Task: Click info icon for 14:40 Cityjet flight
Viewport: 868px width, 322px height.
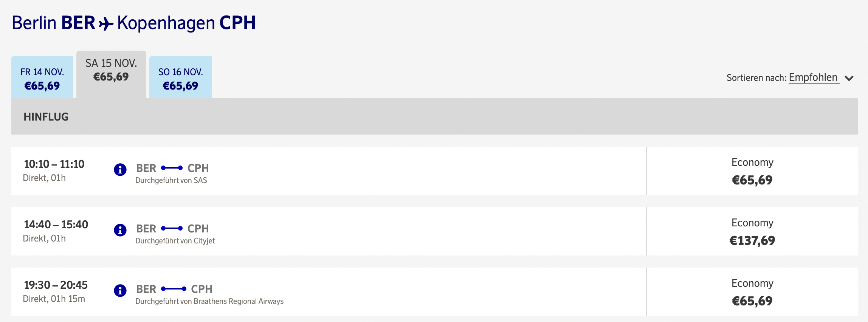Action: (120, 230)
